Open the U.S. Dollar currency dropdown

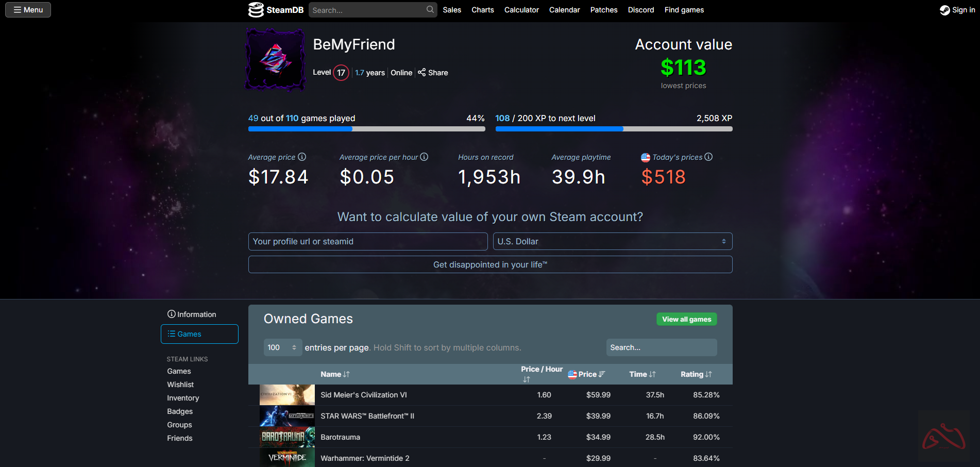pyautogui.click(x=612, y=241)
